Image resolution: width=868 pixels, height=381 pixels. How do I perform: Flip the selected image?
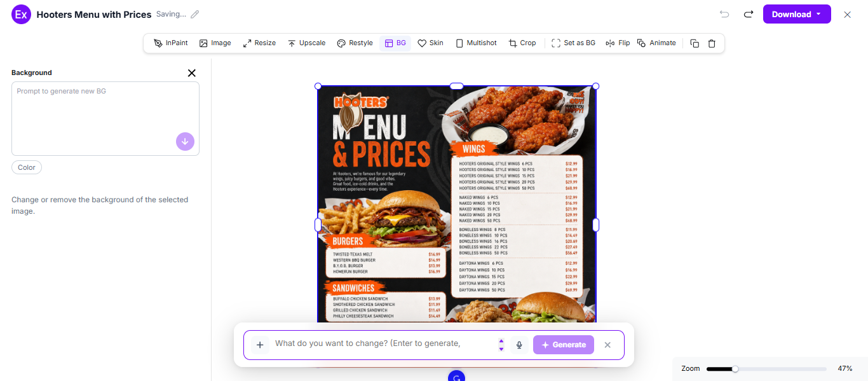click(x=618, y=43)
